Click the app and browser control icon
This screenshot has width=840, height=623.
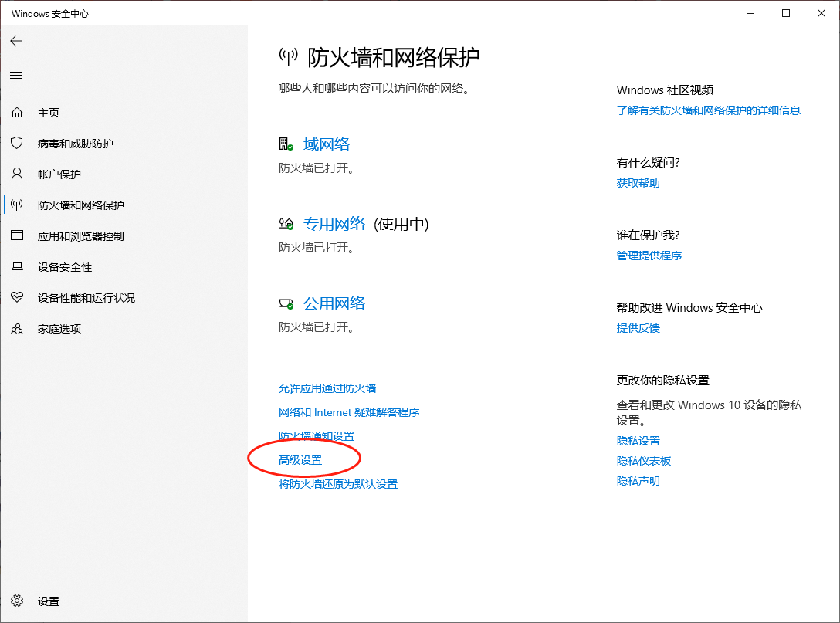[x=17, y=236]
